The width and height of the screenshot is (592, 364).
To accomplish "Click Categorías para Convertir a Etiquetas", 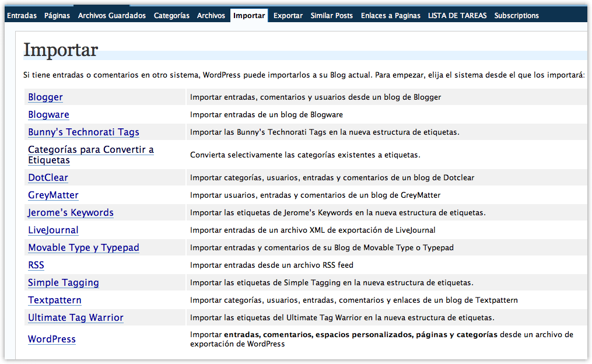I will click(90, 155).
